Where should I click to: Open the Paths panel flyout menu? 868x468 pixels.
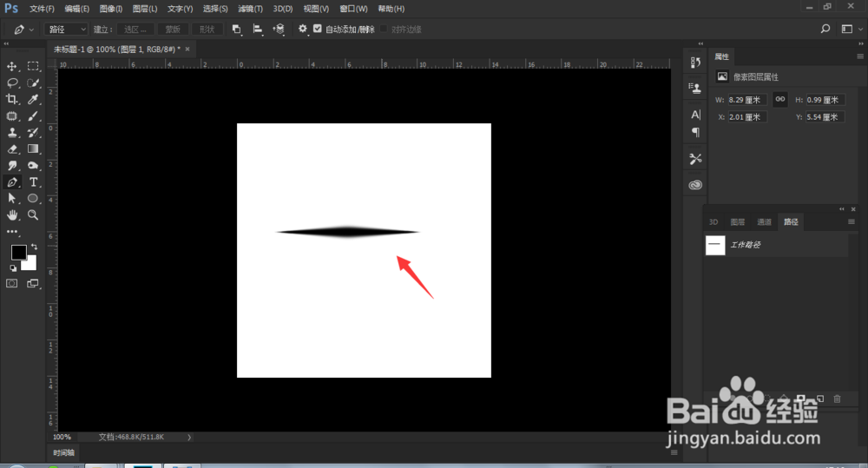pyautogui.click(x=852, y=221)
